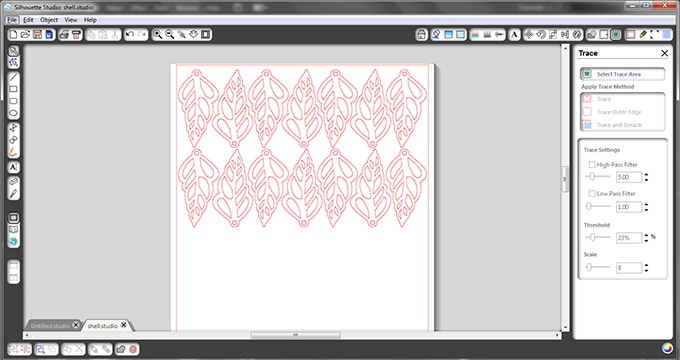The image size is (680, 360).
Task: Select the Draw an Ellipse tool
Action: (x=13, y=113)
